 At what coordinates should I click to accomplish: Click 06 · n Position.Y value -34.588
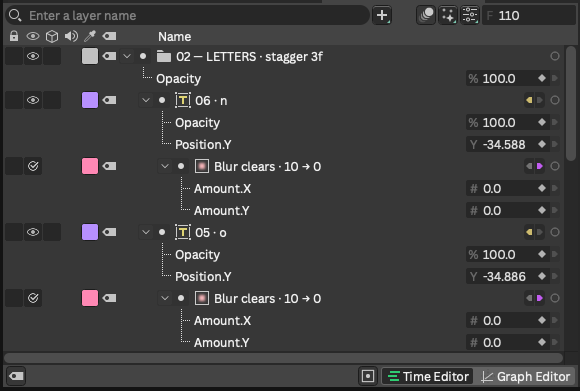pos(503,144)
